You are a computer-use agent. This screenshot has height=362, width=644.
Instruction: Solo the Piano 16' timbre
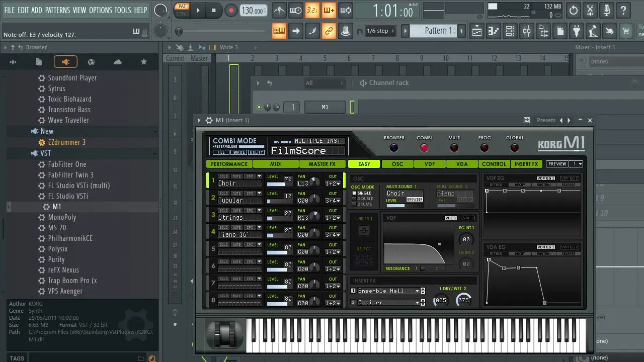(x=223, y=228)
